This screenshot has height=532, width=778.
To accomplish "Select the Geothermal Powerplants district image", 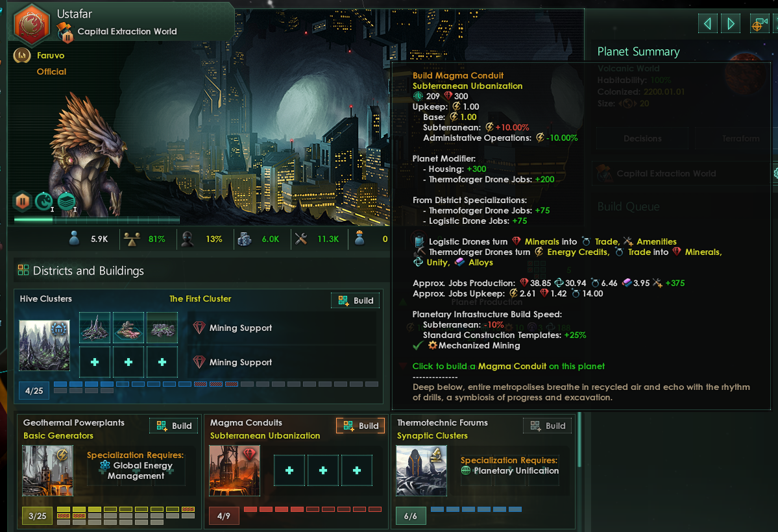I will (47, 470).
